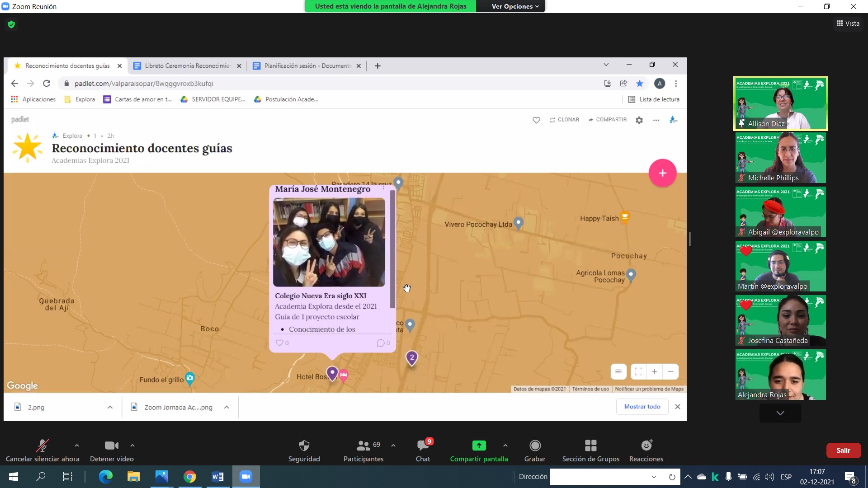
Task: Click the green encryption shield icon
Action: click(11, 24)
